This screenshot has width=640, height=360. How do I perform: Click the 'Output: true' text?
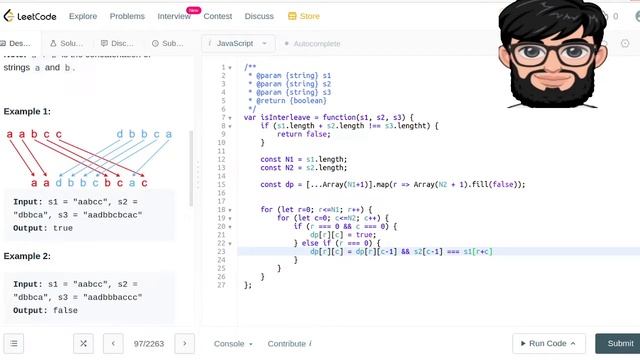(43, 228)
